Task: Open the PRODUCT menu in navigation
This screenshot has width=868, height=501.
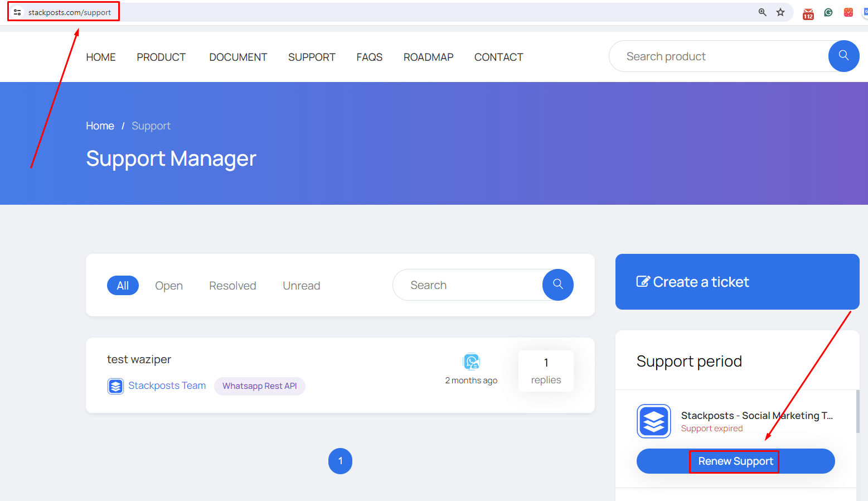Action: 161,57
